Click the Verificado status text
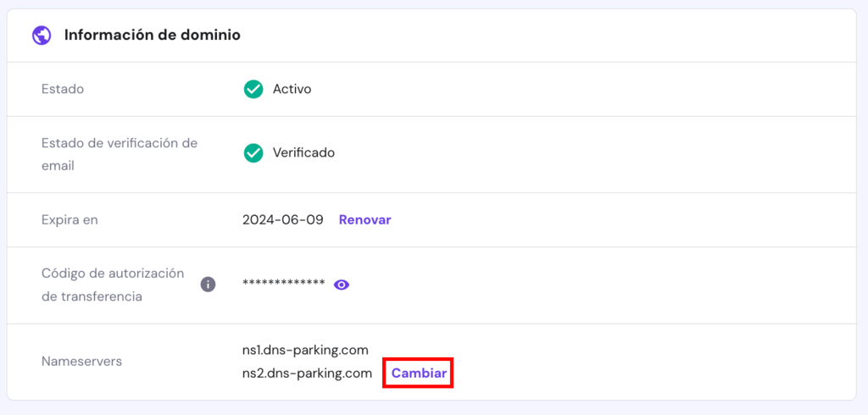 tap(303, 153)
